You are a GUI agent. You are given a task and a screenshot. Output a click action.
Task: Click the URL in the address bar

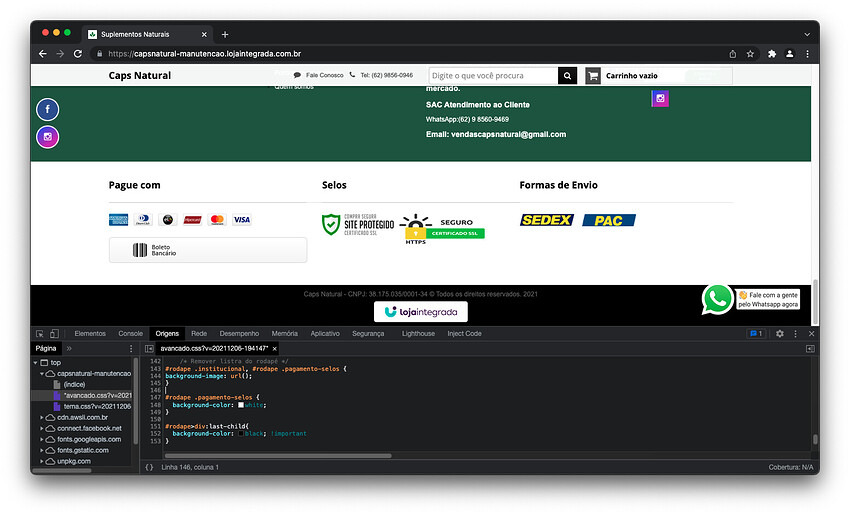(204, 54)
